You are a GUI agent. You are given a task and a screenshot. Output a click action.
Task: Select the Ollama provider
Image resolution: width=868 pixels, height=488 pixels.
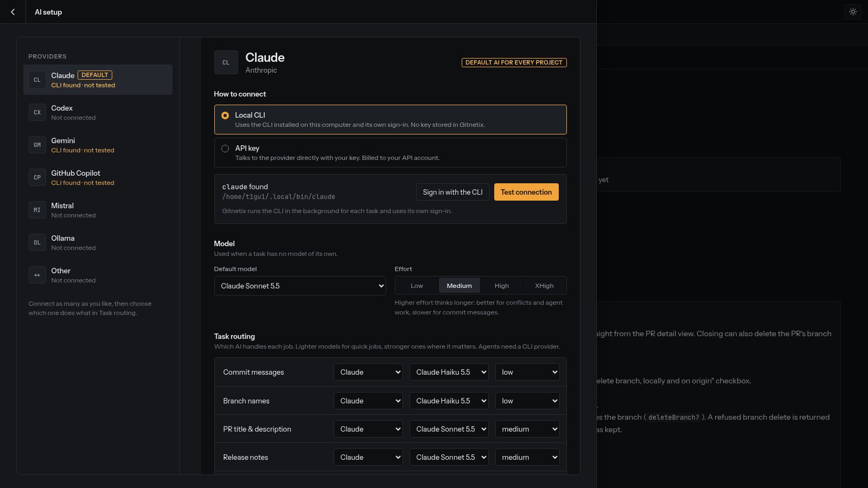click(98, 242)
